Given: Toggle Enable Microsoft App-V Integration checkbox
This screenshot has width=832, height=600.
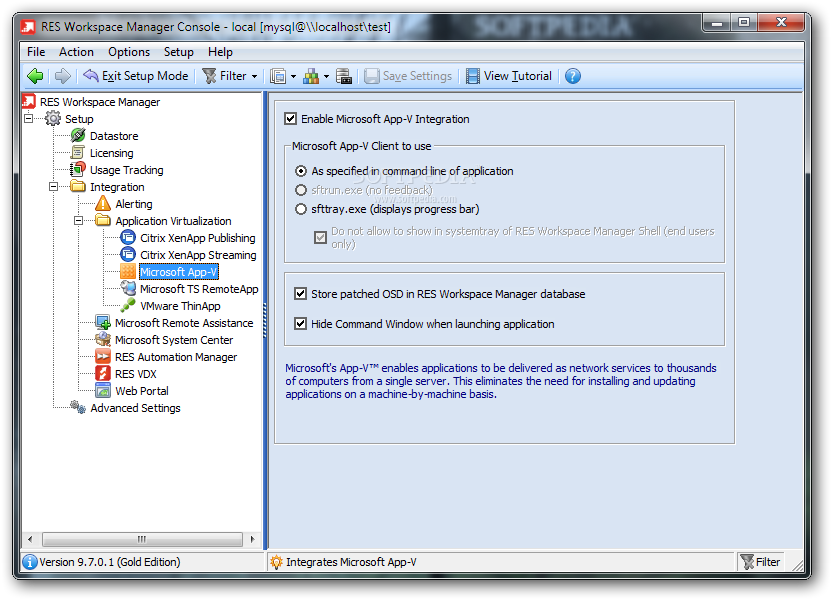Looking at the screenshot, I should (x=290, y=118).
